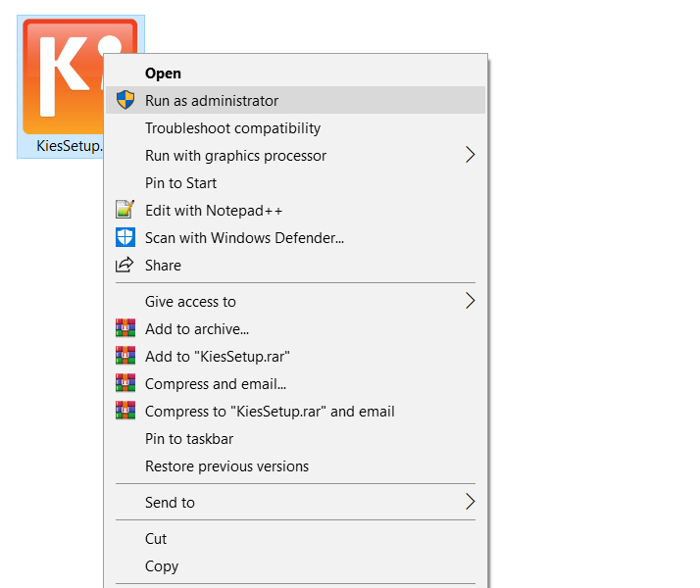Click the Notepad++ icon in the menu

(125, 210)
